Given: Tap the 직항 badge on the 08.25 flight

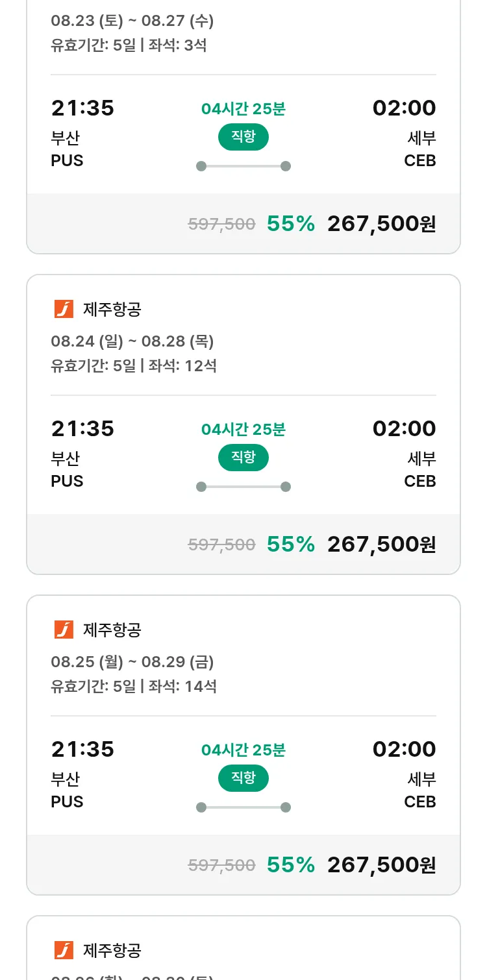Looking at the screenshot, I should (x=243, y=778).
